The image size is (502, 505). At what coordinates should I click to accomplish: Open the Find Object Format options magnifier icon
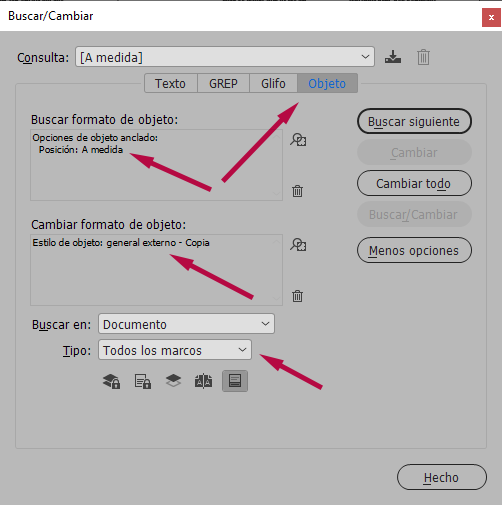(x=298, y=140)
